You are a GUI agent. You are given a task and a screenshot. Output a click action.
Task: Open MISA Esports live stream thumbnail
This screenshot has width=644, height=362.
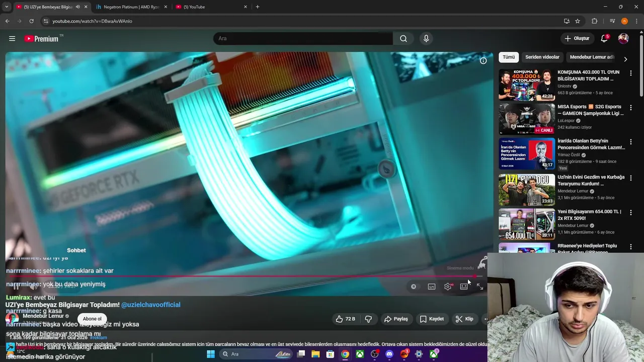coord(527,119)
